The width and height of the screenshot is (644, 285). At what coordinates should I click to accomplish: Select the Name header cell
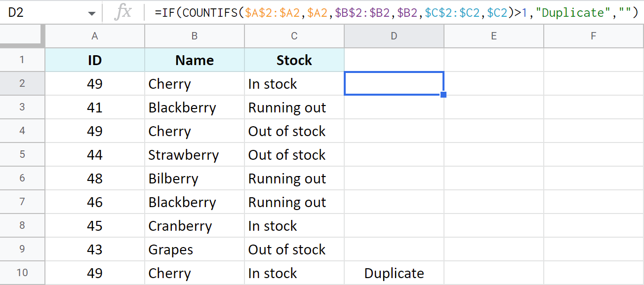pyautogui.click(x=194, y=60)
